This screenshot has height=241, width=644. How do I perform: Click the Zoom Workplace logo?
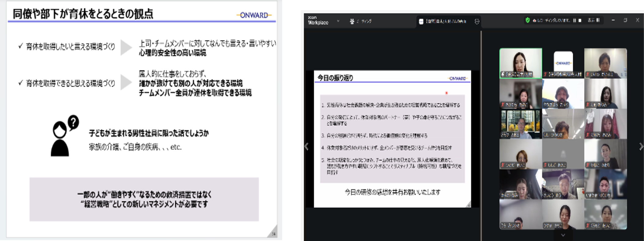click(x=318, y=20)
